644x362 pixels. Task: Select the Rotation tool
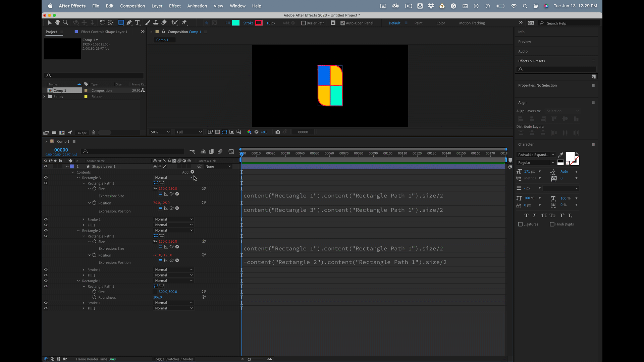pyautogui.click(x=102, y=22)
